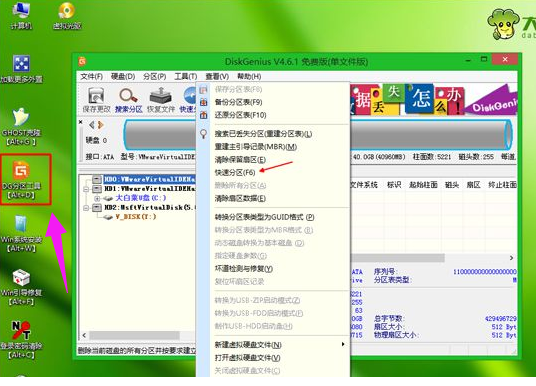Click the HD0 disk drive icon
536x386 pixels.
pos(97,179)
